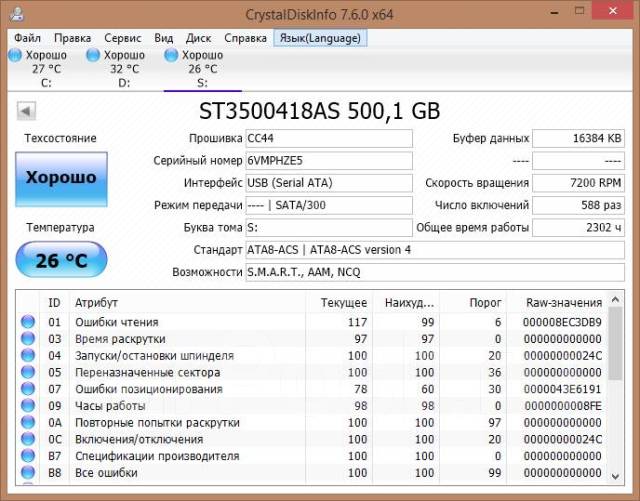
Task: Click the Raw-значения column header
Action: 557,303
